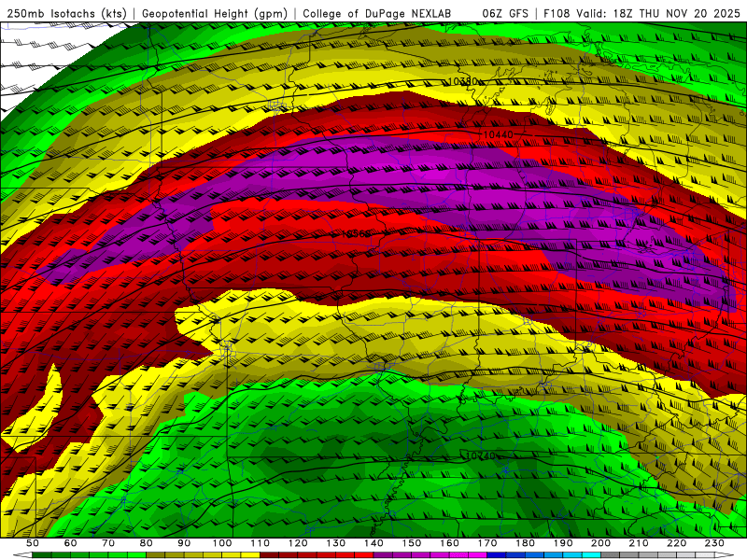The height and width of the screenshot is (560, 747).
Task: Pick the dark red swatch just after 110
Action: pos(270,555)
